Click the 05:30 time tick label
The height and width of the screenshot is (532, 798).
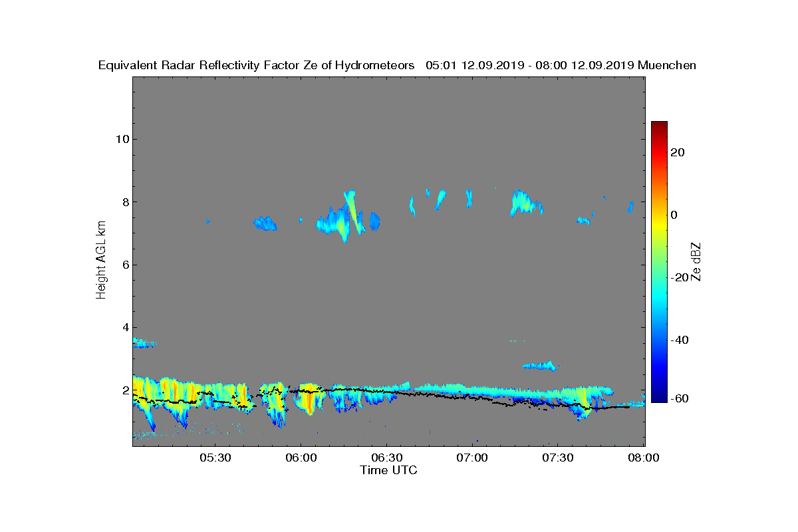point(215,458)
